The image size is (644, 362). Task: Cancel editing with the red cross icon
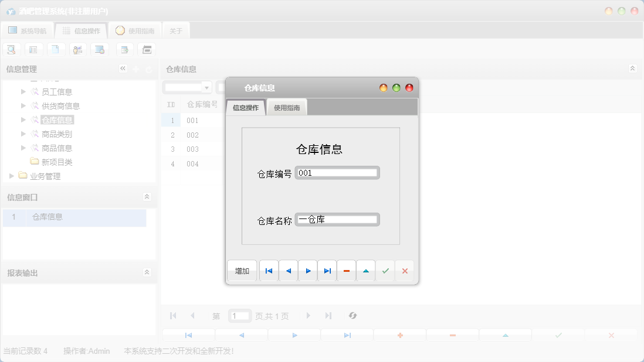point(404,271)
